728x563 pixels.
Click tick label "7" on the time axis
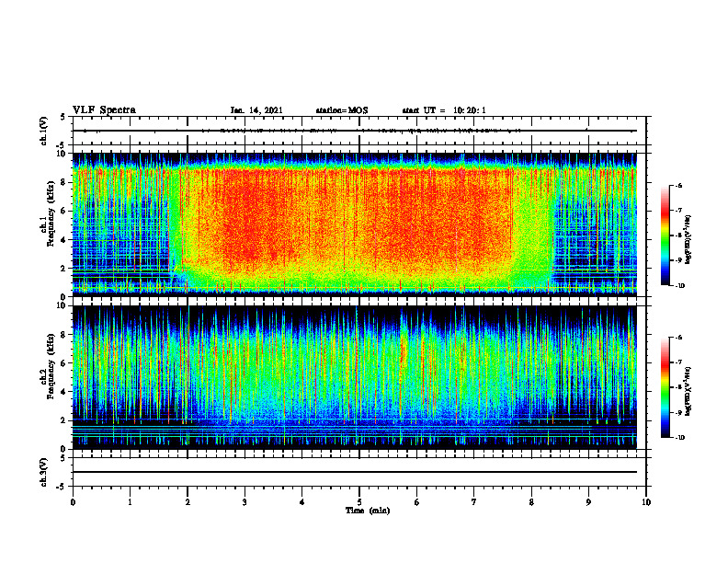[474, 502]
